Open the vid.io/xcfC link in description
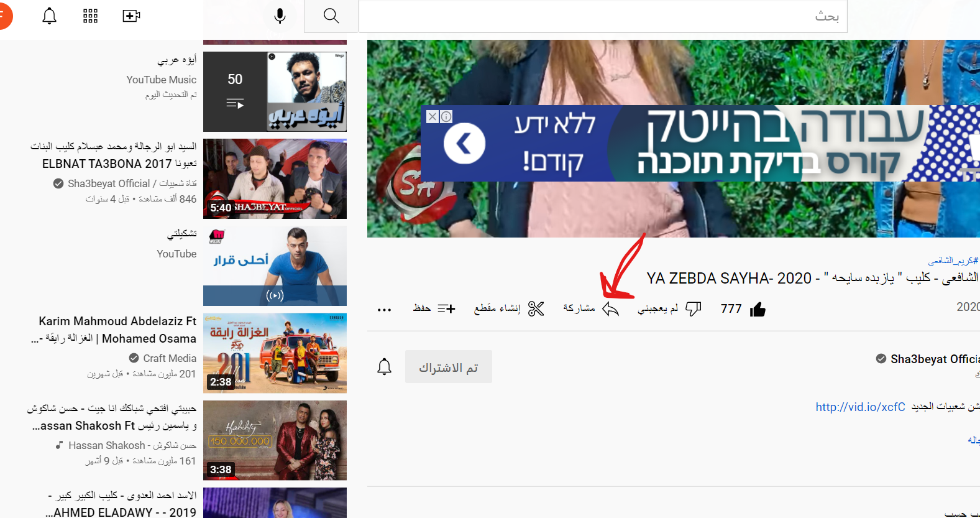This screenshot has height=518, width=980. click(x=860, y=407)
